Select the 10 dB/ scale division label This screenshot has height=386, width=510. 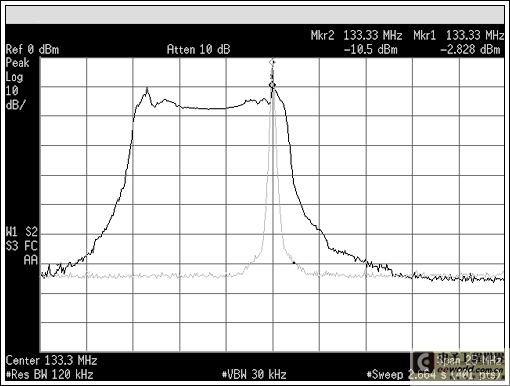pyautogui.click(x=15, y=98)
